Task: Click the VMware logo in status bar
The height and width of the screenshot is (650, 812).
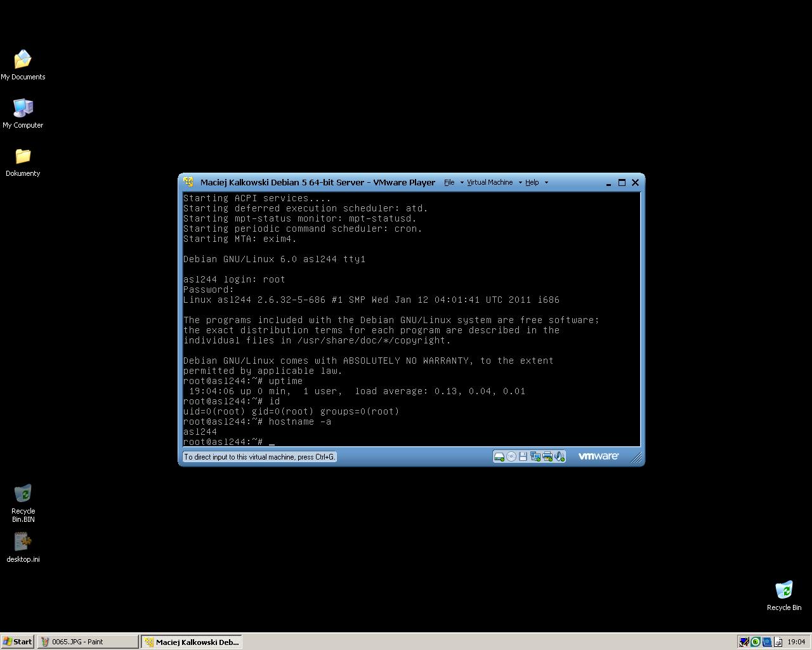Action: (598, 456)
